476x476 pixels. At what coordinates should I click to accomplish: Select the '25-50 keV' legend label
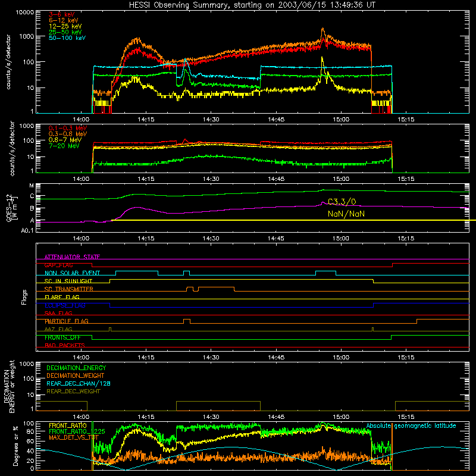pyautogui.click(x=65, y=32)
